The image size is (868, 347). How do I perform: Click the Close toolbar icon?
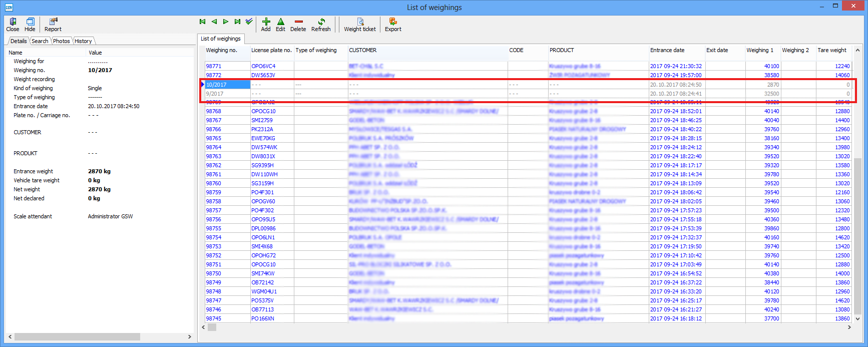tap(13, 25)
